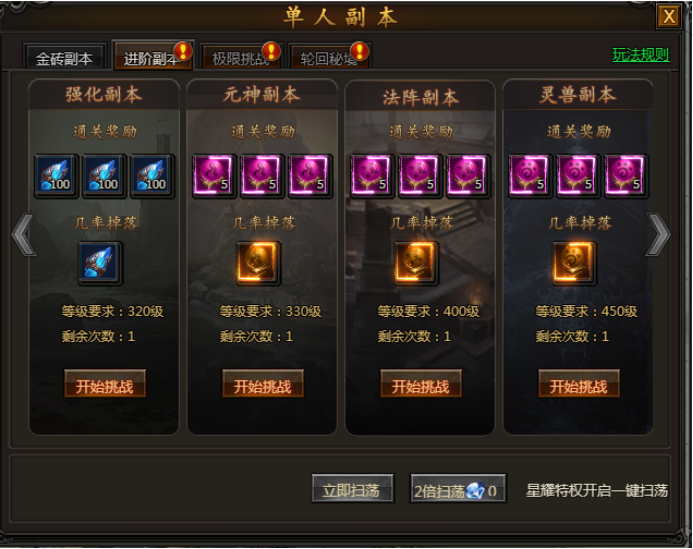
Task: Select the 进阶副本 tab
Action: 152,57
